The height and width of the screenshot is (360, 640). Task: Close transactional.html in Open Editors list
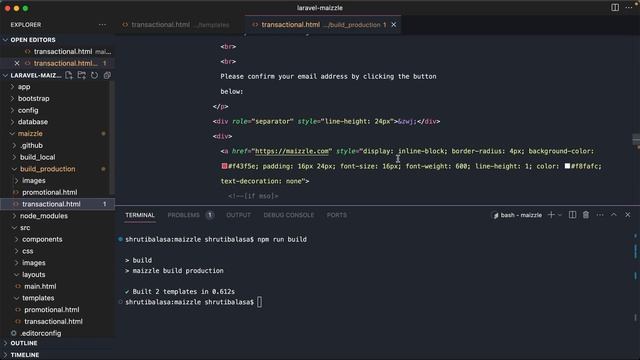click(x=17, y=63)
